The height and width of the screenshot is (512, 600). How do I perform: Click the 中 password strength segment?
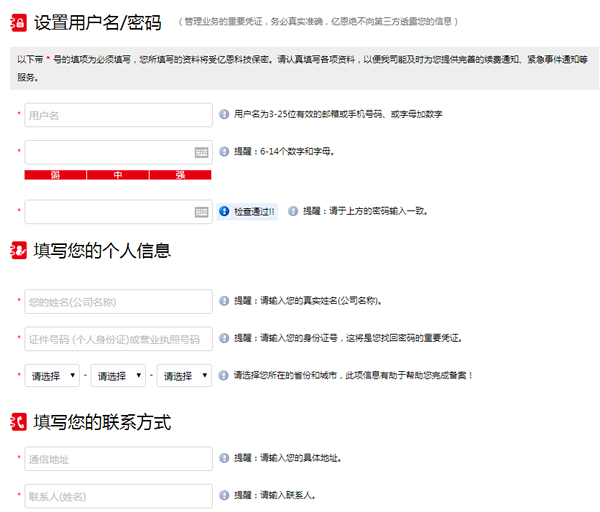118,175
